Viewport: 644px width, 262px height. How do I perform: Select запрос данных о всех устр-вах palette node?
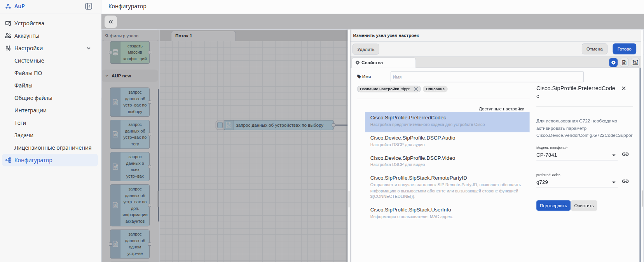click(x=130, y=166)
